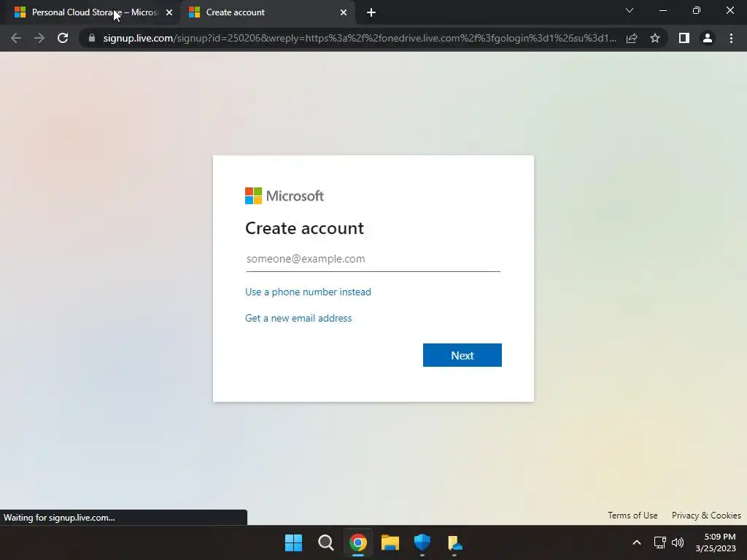Close the Create account tab
The image size is (747, 560).
(344, 12)
